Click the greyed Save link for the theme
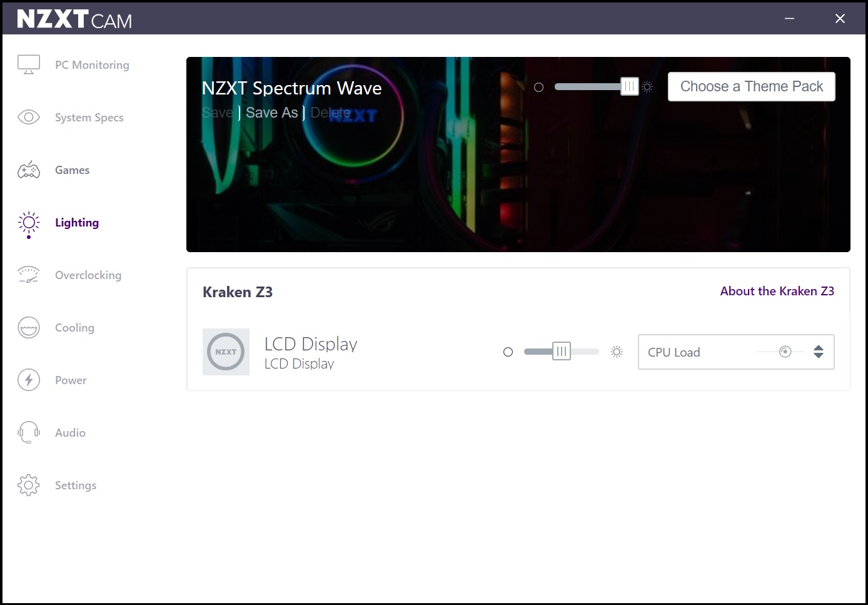Image resolution: width=868 pixels, height=605 pixels. tap(218, 113)
